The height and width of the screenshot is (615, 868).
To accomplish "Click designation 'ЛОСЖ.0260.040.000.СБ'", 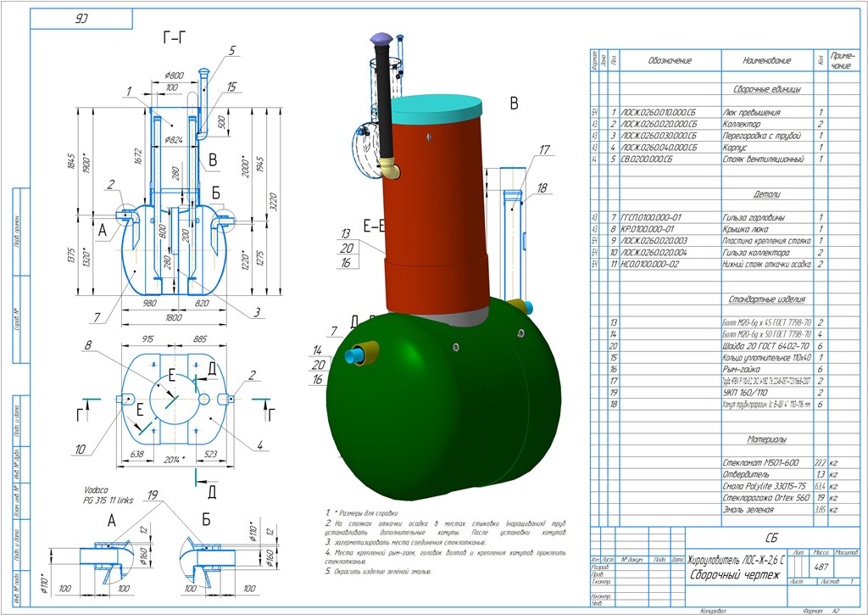I will click(x=659, y=148).
